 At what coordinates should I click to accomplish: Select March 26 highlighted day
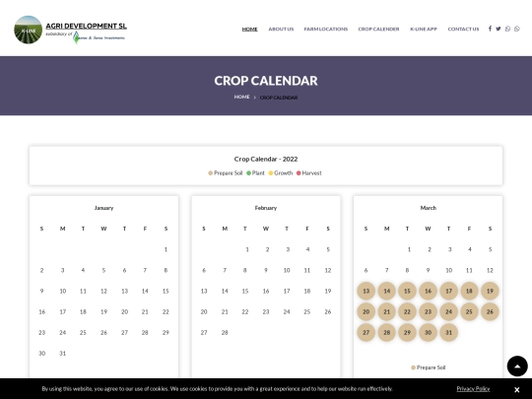click(x=490, y=311)
